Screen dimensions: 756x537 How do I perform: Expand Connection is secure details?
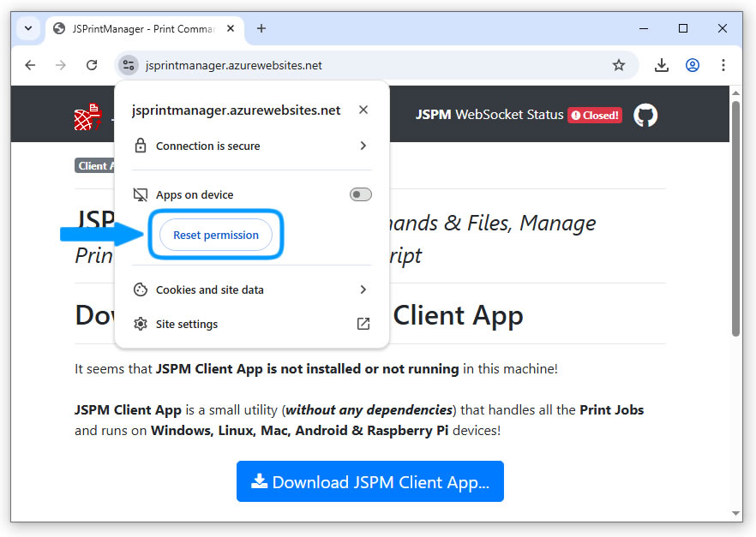tap(363, 146)
